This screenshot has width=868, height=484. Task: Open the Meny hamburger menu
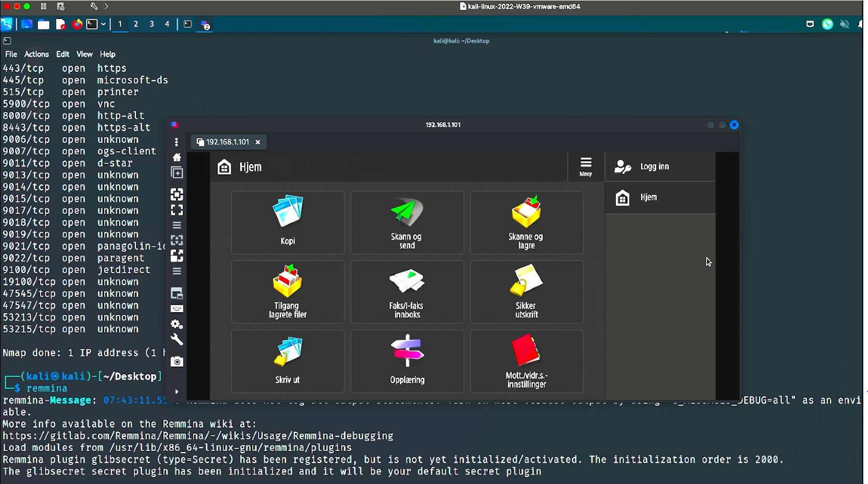585,167
